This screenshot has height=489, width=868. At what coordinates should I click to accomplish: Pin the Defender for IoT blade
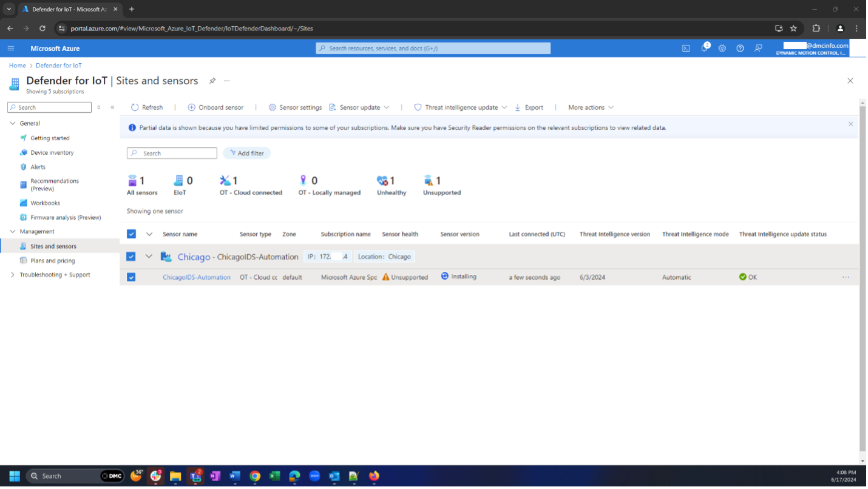212,81
